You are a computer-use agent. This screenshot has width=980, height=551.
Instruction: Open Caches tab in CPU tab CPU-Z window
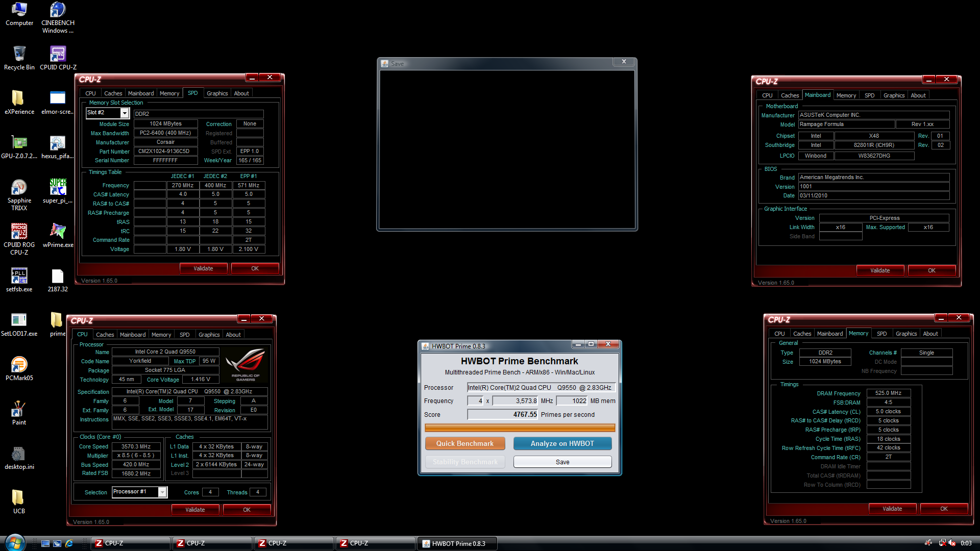coord(105,335)
